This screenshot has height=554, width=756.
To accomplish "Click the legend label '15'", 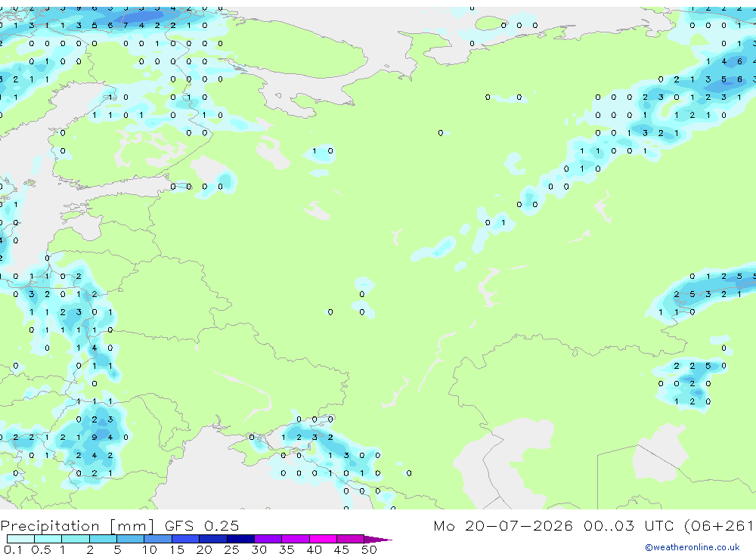I will [x=177, y=549].
